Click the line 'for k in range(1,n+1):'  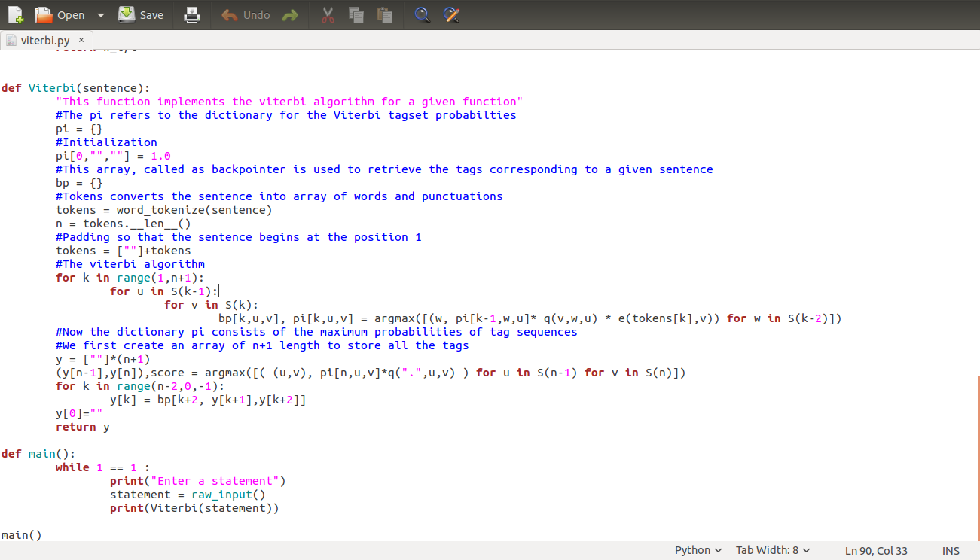130,278
